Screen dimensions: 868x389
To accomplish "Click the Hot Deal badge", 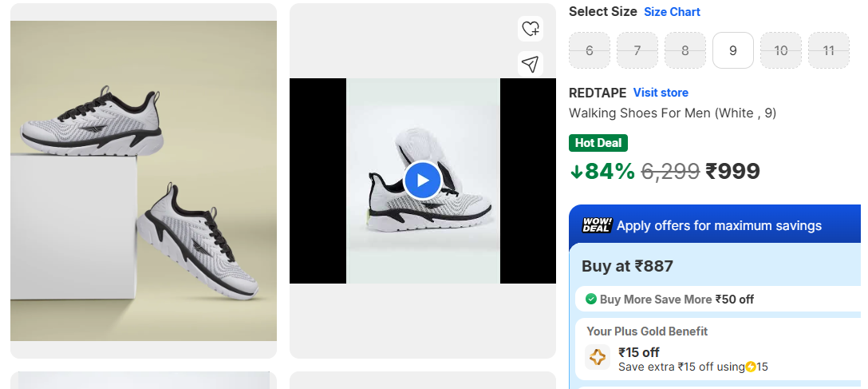I will click(598, 143).
